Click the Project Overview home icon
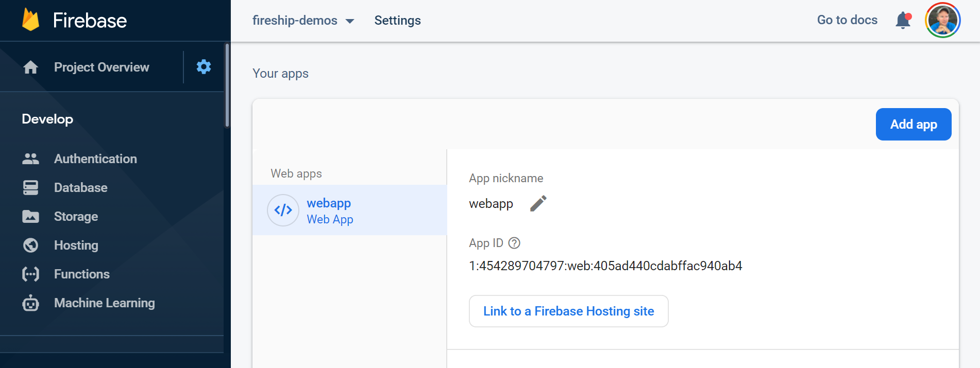The height and width of the screenshot is (368, 980). 30,67
